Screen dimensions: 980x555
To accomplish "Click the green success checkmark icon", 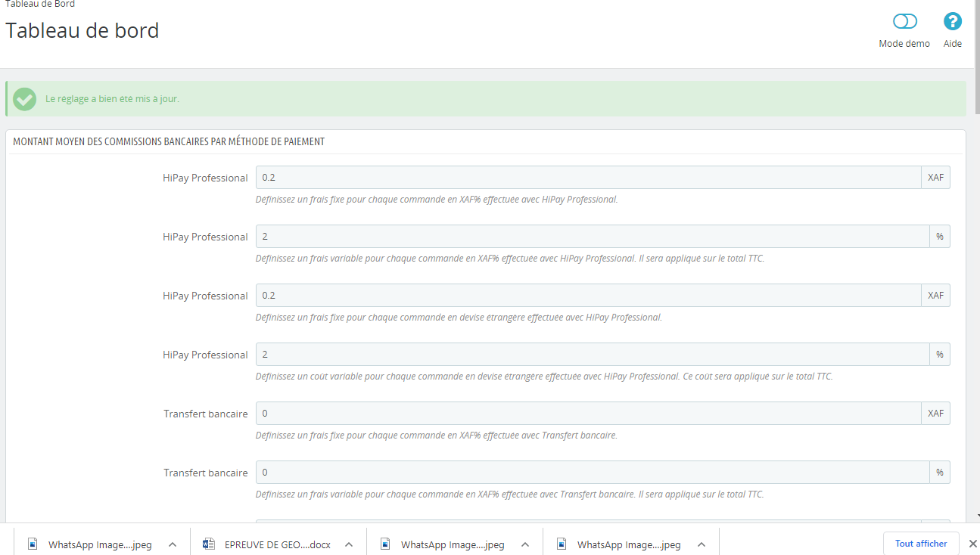I will click(x=25, y=99).
